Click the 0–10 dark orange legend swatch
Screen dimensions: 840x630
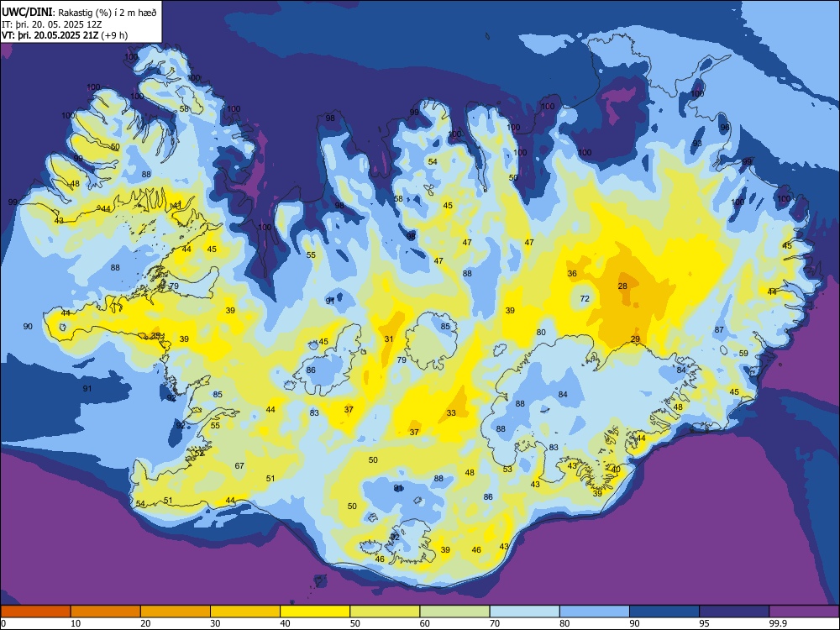(35, 612)
